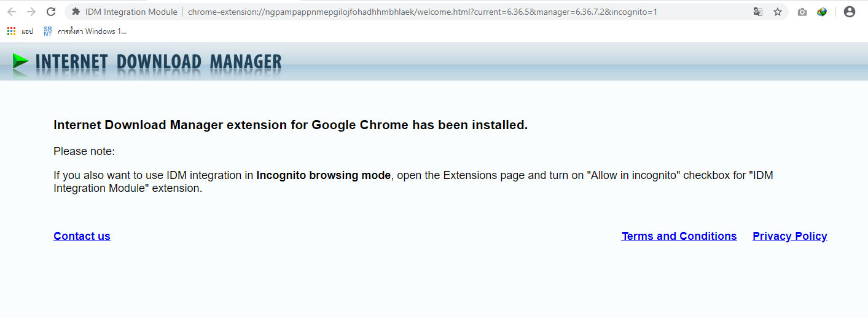
Task: Click the camera extension icon
Action: (802, 12)
